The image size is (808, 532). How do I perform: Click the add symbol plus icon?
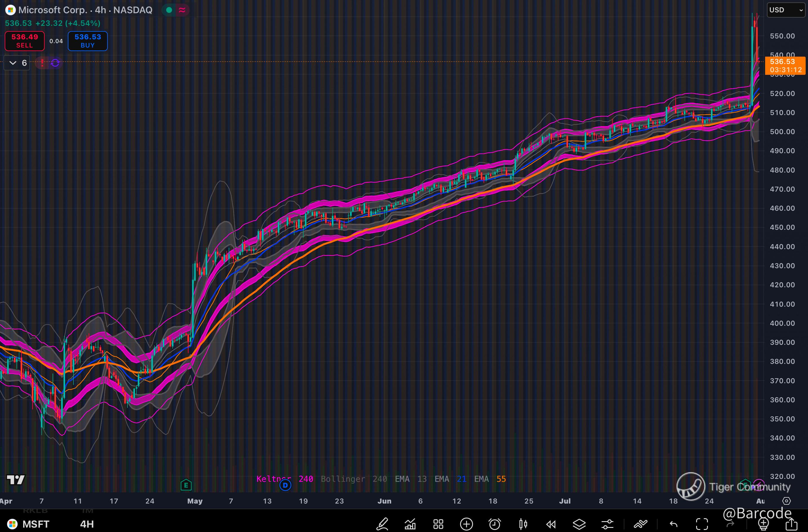coord(467,524)
